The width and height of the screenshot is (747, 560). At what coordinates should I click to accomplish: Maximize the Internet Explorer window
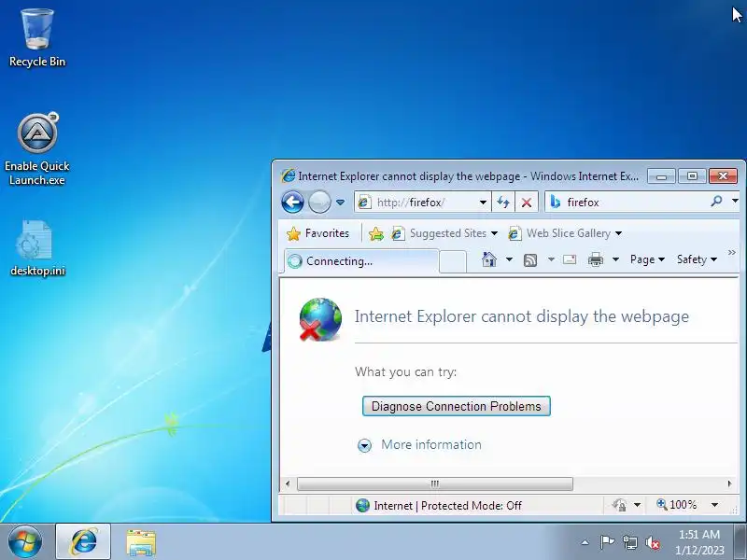[692, 175]
